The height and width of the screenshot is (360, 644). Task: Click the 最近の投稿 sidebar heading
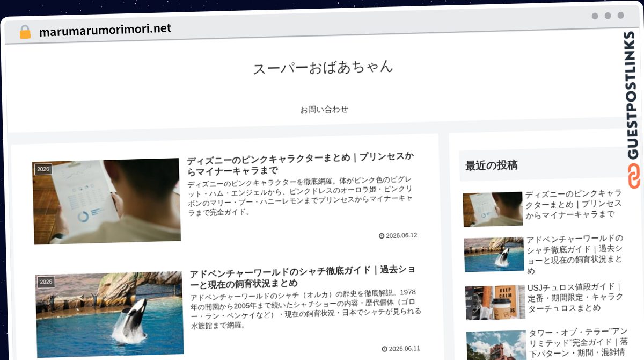coord(492,165)
